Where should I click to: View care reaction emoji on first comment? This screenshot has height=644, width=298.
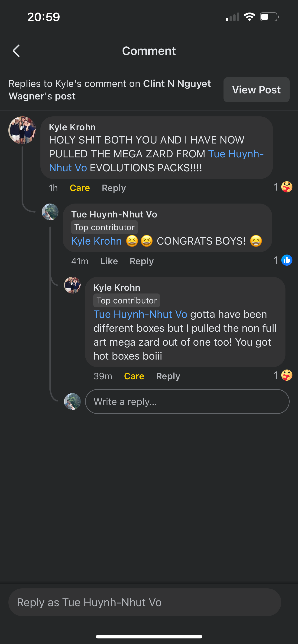coord(286,187)
